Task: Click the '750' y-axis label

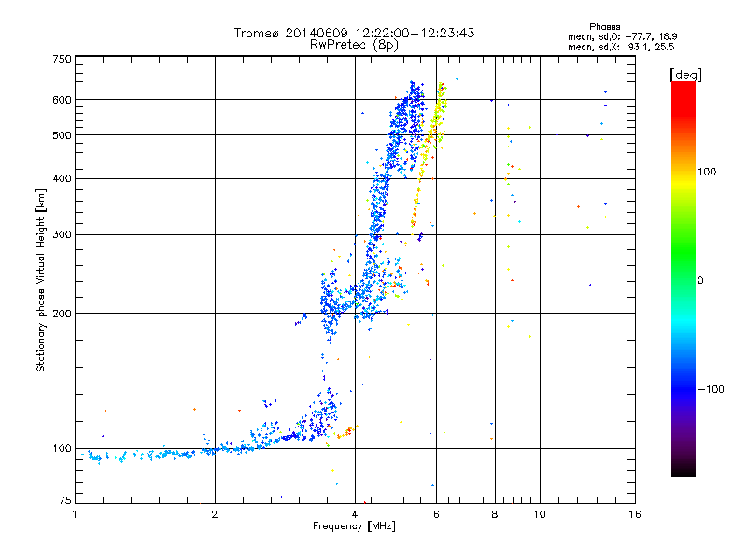Action: (62, 59)
